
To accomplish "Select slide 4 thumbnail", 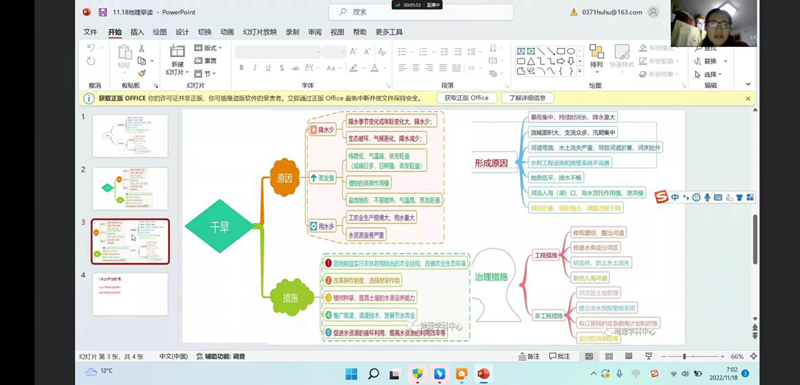I will 130,294.
